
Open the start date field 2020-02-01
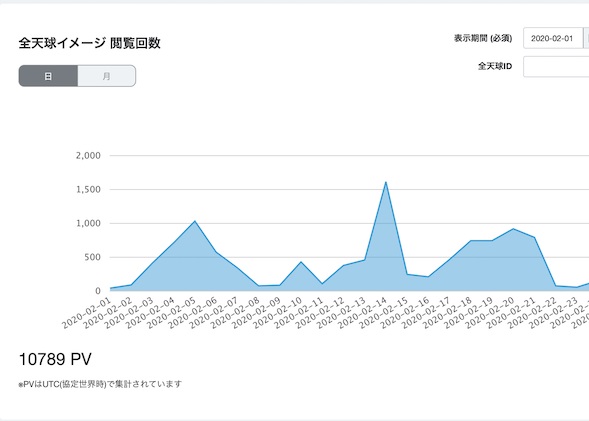pyautogui.click(x=553, y=38)
